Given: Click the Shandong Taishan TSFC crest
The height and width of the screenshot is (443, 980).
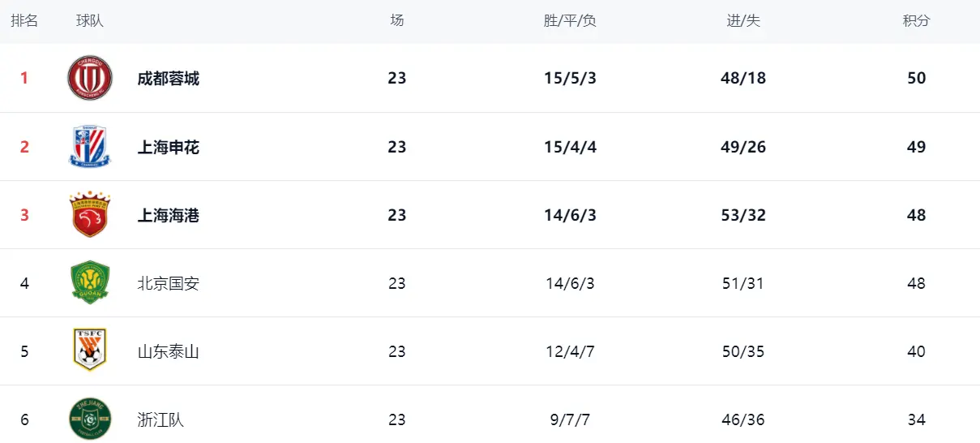Looking at the screenshot, I should pos(90,351).
